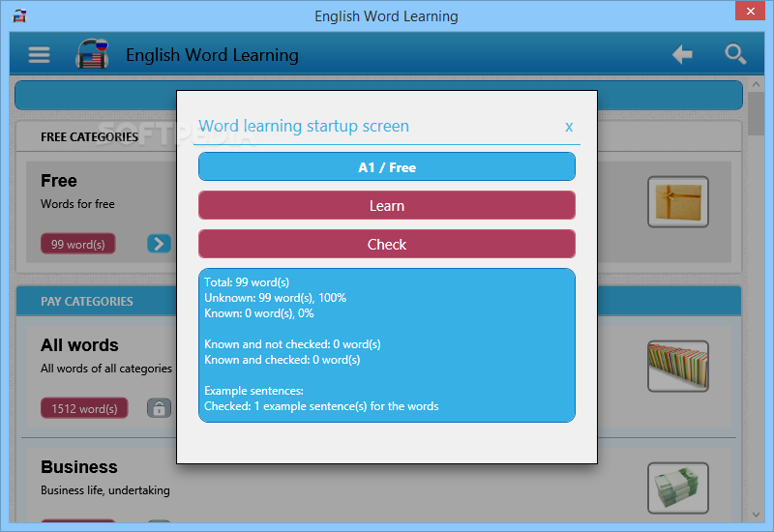
Task: Expand the Free category arrow button
Action: [x=159, y=244]
